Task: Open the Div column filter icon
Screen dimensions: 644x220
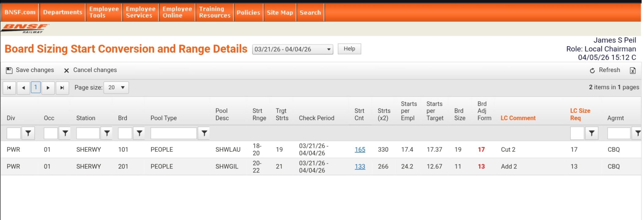Action: (28, 133)
